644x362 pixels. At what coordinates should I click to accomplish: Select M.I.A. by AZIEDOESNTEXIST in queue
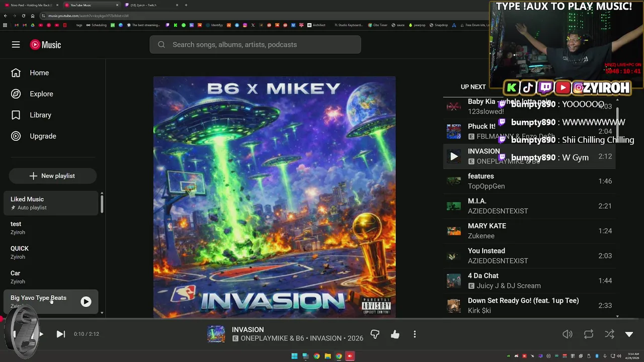point(529,206)
